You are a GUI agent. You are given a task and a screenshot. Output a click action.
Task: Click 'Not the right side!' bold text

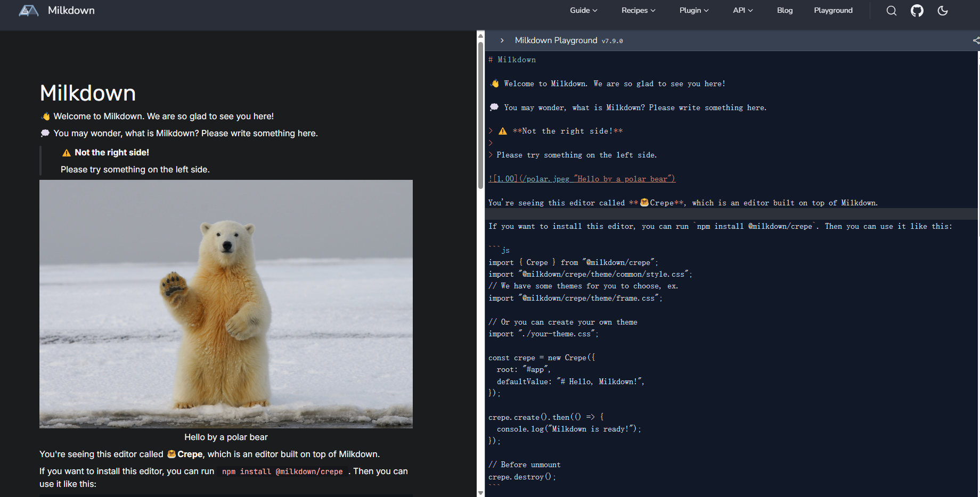point(112,152)
